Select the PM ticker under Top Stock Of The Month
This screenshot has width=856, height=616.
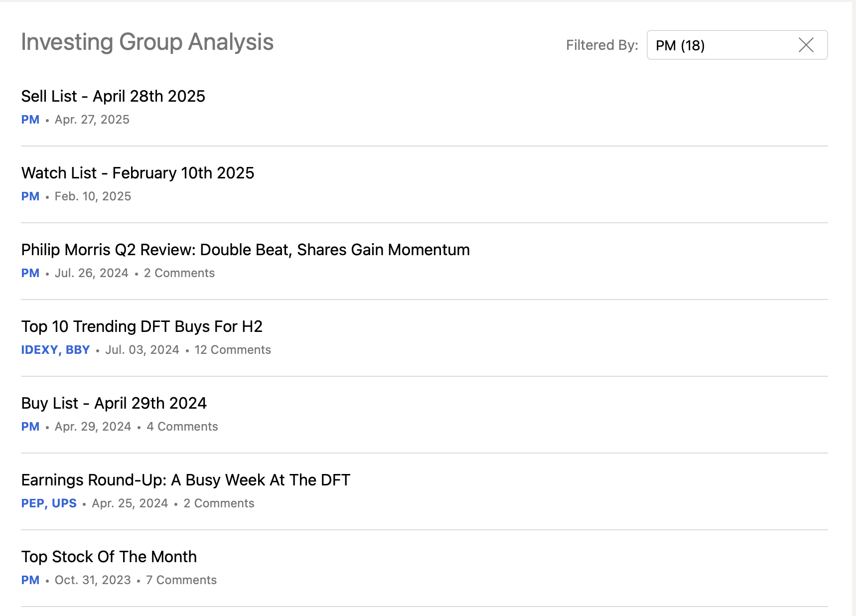pos(30,580)
